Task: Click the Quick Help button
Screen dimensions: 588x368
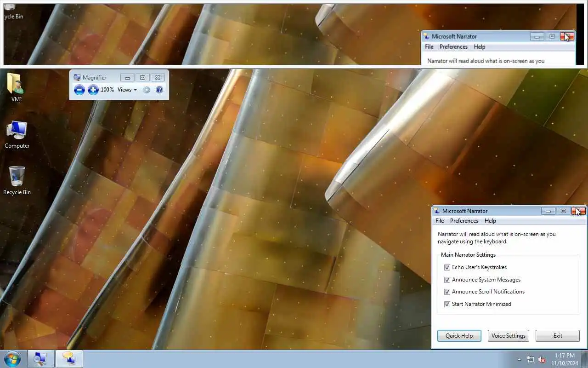Action: (x=459, y=336)
